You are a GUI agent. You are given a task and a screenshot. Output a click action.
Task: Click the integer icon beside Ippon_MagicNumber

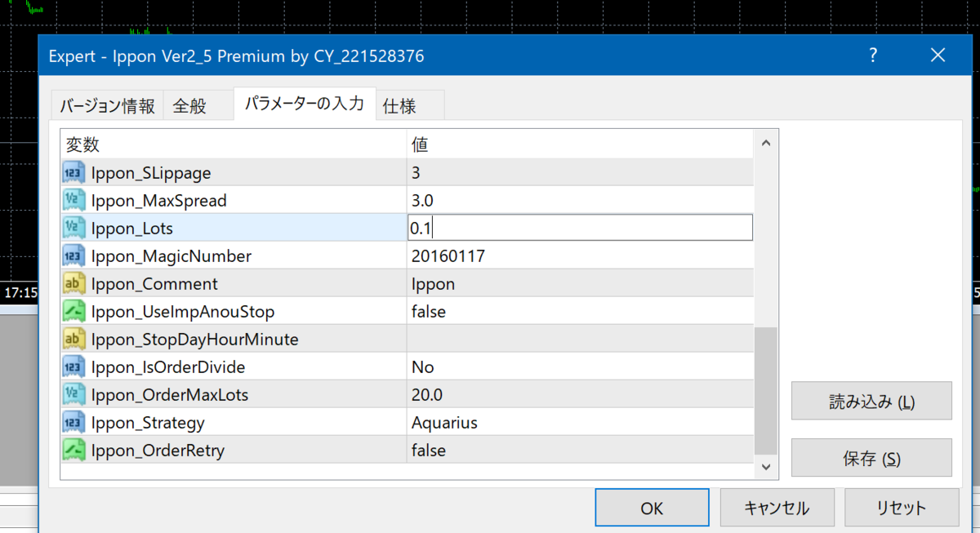tap(73, 256)
